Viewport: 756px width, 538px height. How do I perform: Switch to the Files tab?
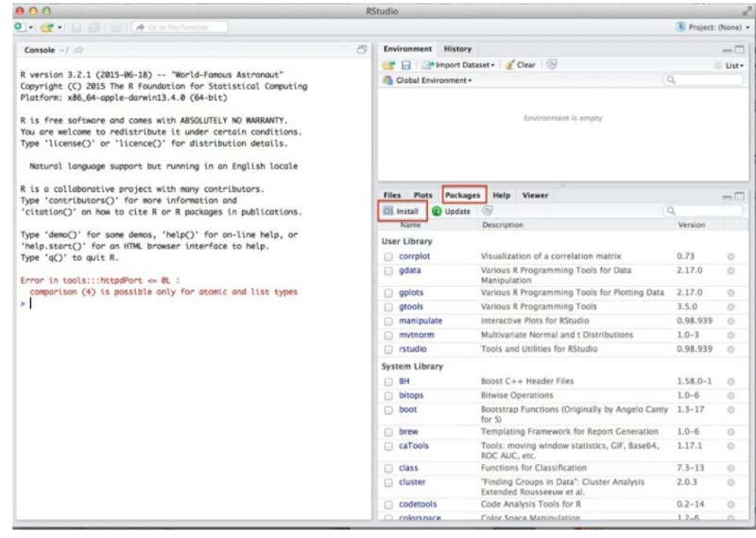(x=392, y=196)
